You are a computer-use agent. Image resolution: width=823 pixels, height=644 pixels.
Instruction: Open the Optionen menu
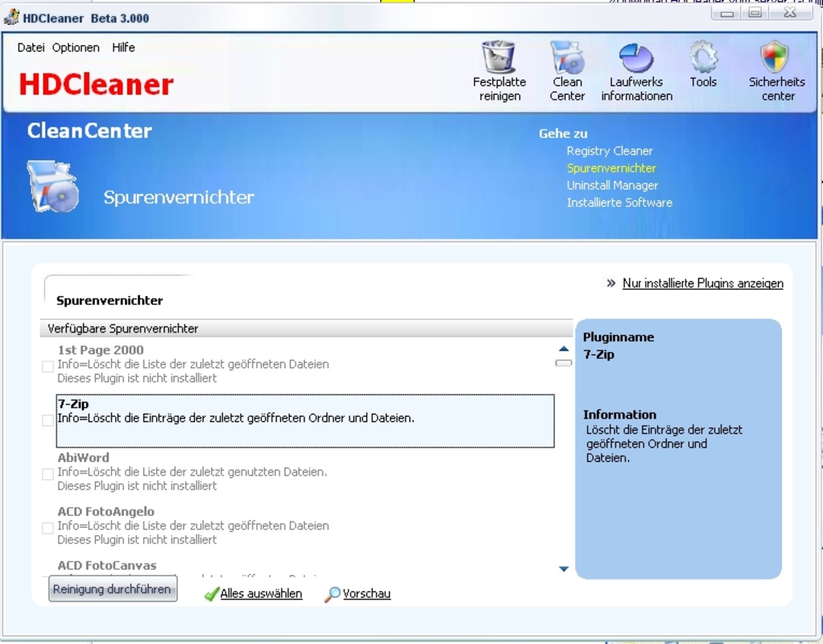[76, 47]
